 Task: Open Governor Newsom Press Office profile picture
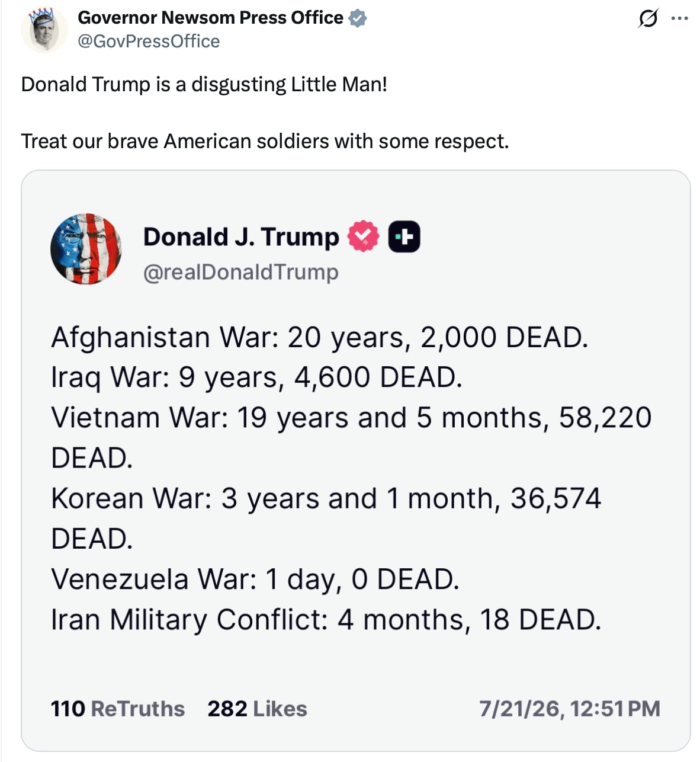click(44, 30)
